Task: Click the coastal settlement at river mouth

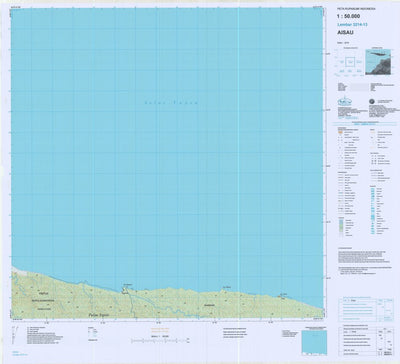Action: click(x=125, y=291)
